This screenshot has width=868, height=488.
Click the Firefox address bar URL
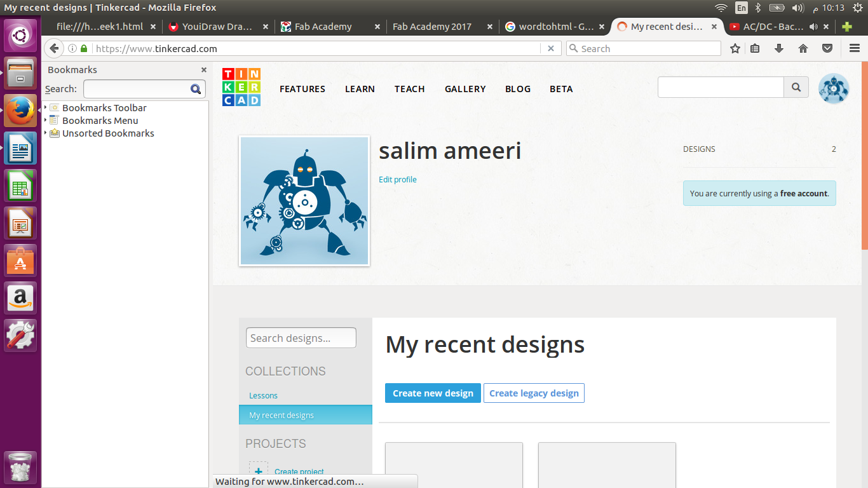tap(318, 48)
